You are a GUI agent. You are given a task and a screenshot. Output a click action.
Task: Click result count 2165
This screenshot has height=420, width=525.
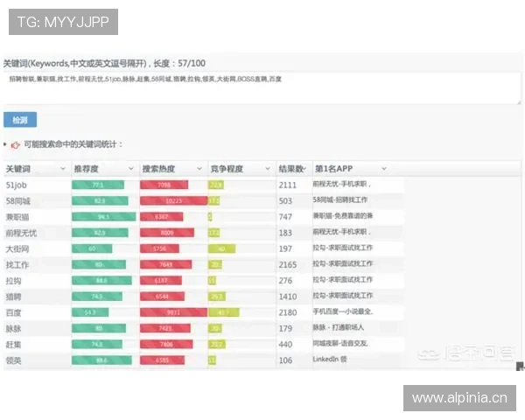288,265
